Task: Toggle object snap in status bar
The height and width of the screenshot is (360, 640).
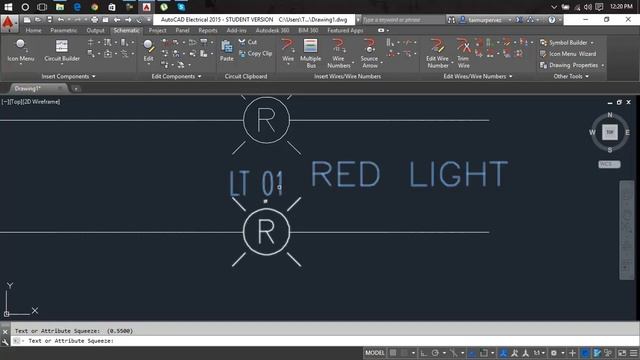Action: tap(484, 353)
